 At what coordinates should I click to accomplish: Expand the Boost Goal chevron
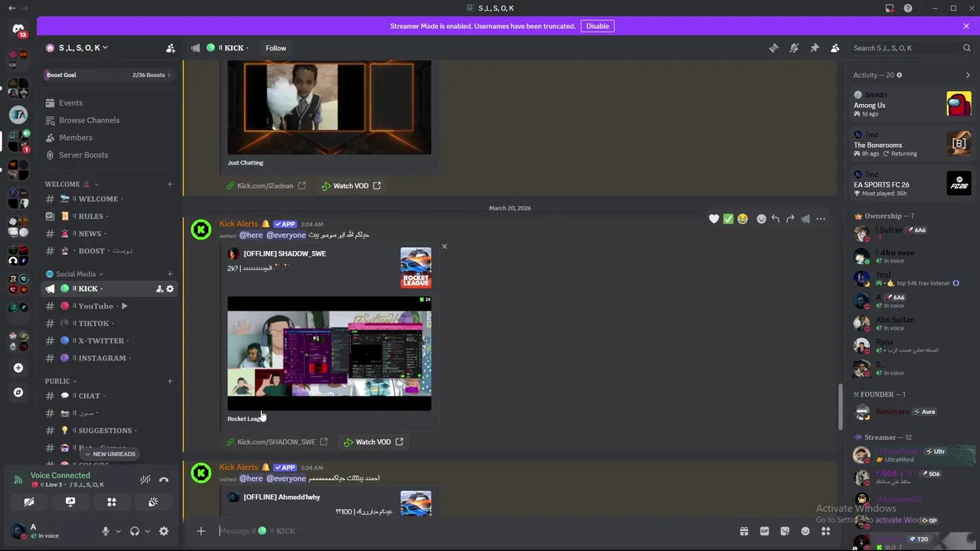[168, 75]
